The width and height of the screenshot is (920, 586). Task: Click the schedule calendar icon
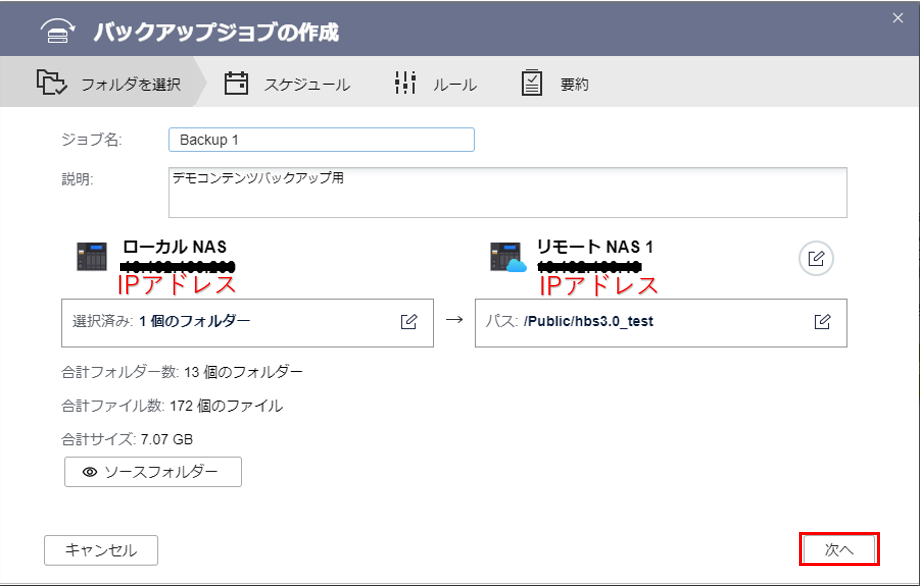tap(236, 83)
